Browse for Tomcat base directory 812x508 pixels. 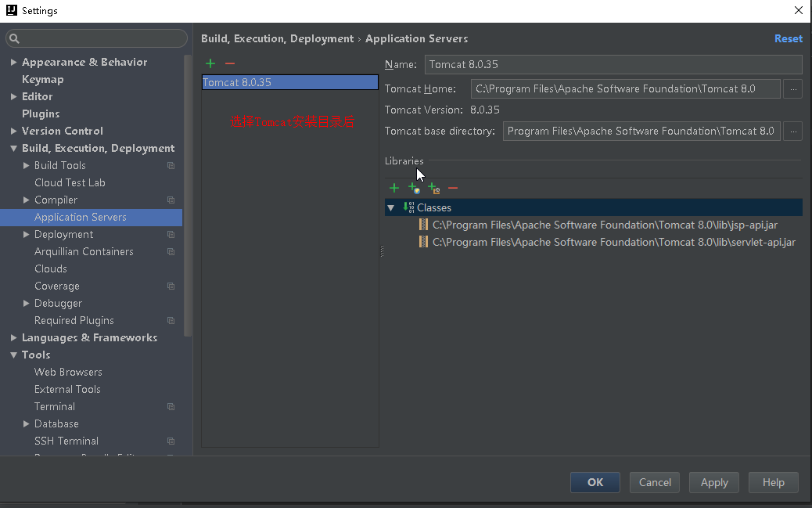click(x=793, y=132)
